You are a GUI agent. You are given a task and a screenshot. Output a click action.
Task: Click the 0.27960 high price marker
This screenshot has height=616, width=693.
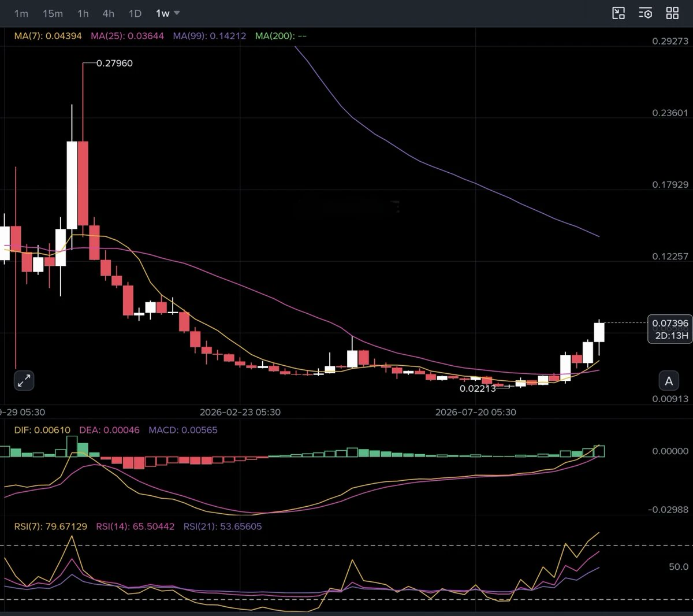coord(114,63)
